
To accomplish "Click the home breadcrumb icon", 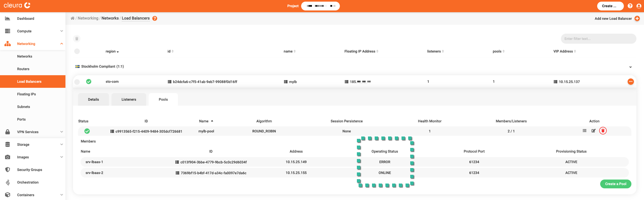I will pos(72,18).
